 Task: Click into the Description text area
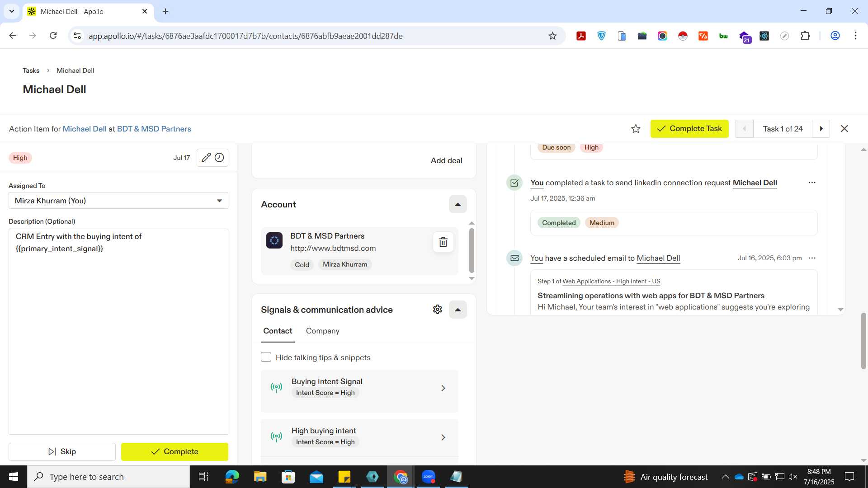(x=118, y=332)
